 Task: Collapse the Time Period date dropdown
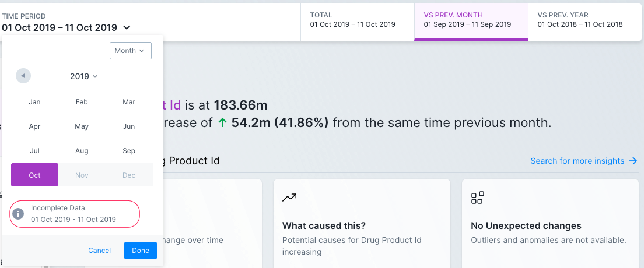(127, 27)
